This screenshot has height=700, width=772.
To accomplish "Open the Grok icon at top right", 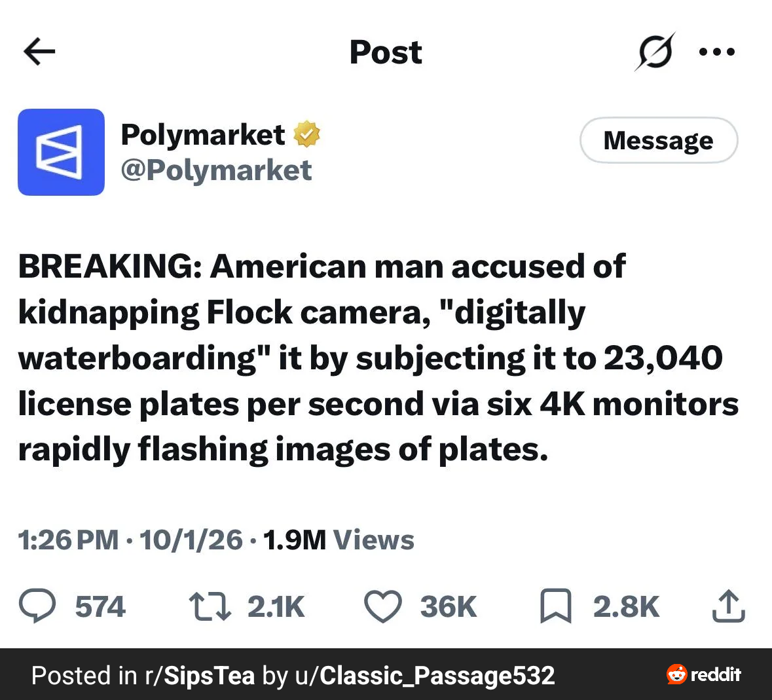I will [x=655, y=52].
